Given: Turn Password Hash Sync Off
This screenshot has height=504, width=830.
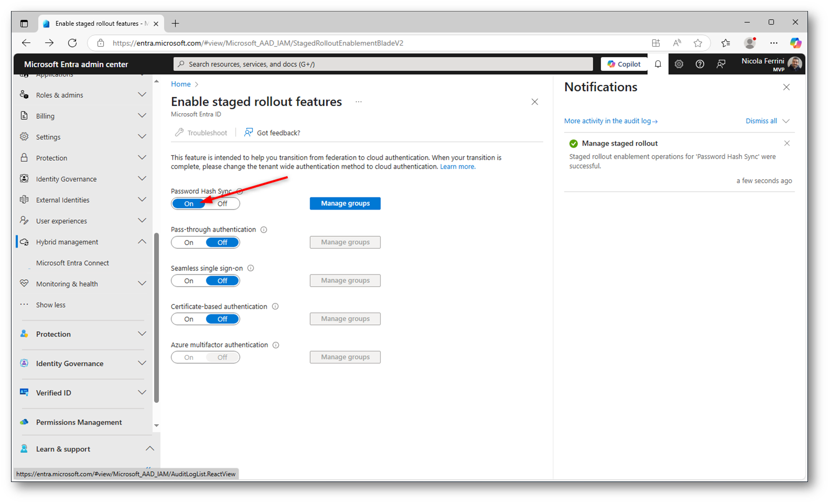Looking at the screenshot, I should coord(223,204).
